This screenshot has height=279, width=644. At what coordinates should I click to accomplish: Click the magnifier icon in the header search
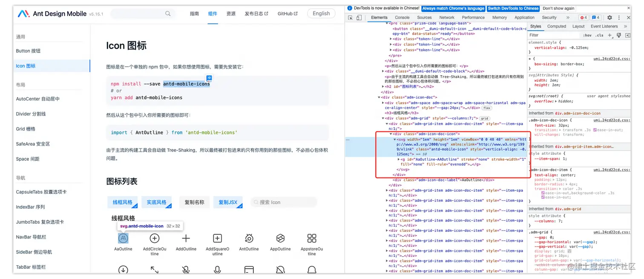168,14
